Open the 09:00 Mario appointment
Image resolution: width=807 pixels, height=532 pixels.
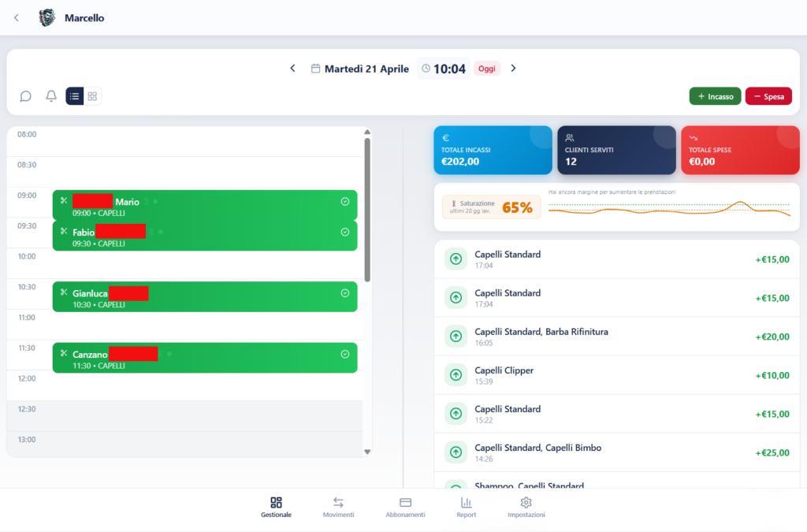tap(205, 205)
